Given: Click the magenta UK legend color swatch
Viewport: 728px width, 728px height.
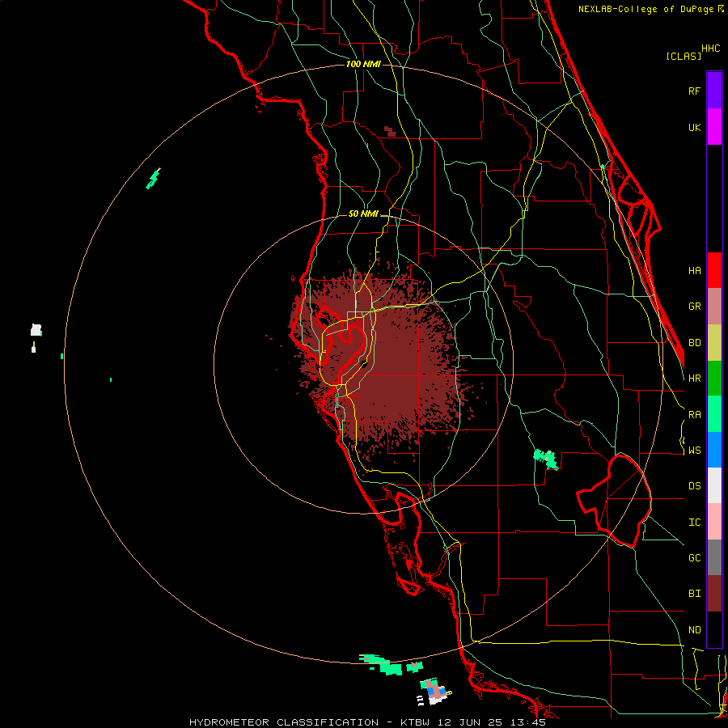Looking at the screenshot, I should (714, 127).
